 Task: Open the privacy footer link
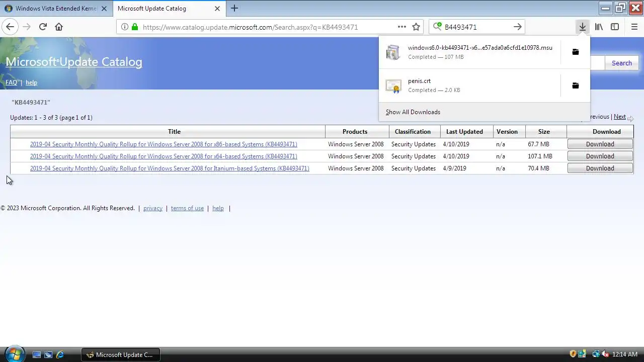click(153, 208)
